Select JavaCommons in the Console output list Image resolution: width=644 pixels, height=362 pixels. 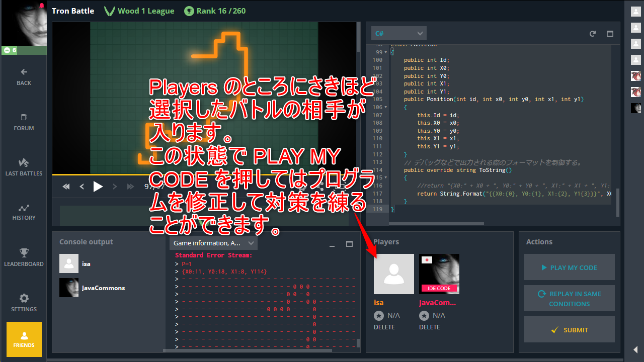point(93,288)
